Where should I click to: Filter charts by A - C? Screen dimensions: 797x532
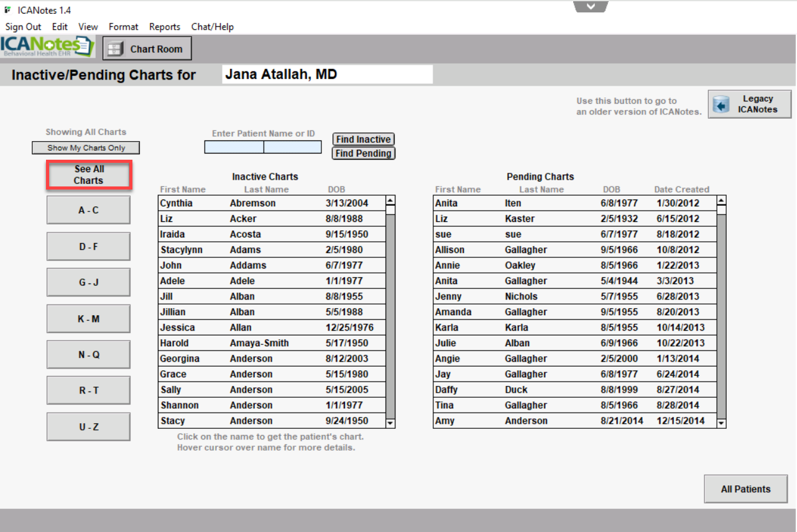[88, 210]
